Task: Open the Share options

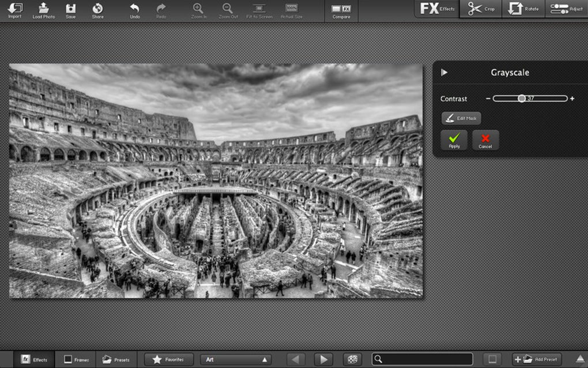Action: point(98,10)
